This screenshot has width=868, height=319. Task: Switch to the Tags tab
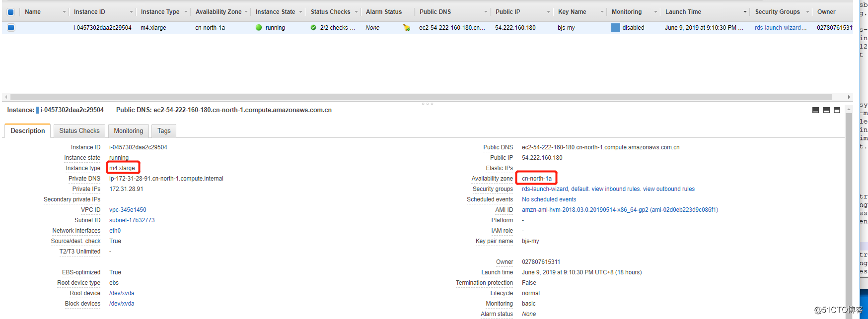pyautogui.click(x=164, y=131)
